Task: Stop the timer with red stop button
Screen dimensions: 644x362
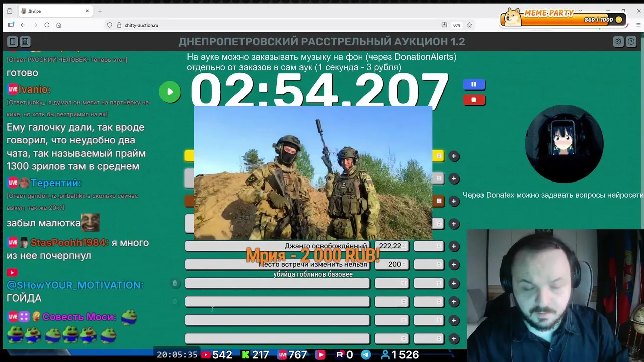Action: point(474,100)
